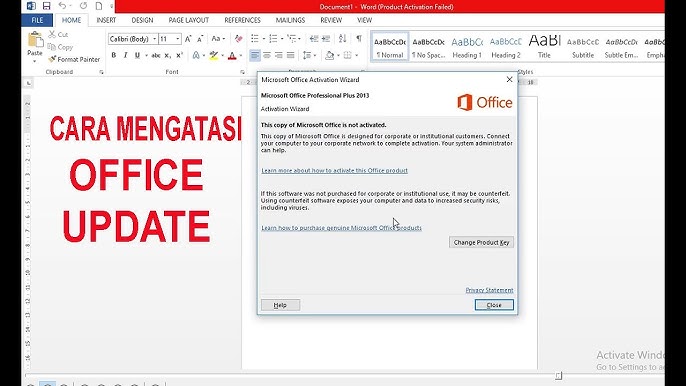Open line spacing options

[x=309, y=55]
